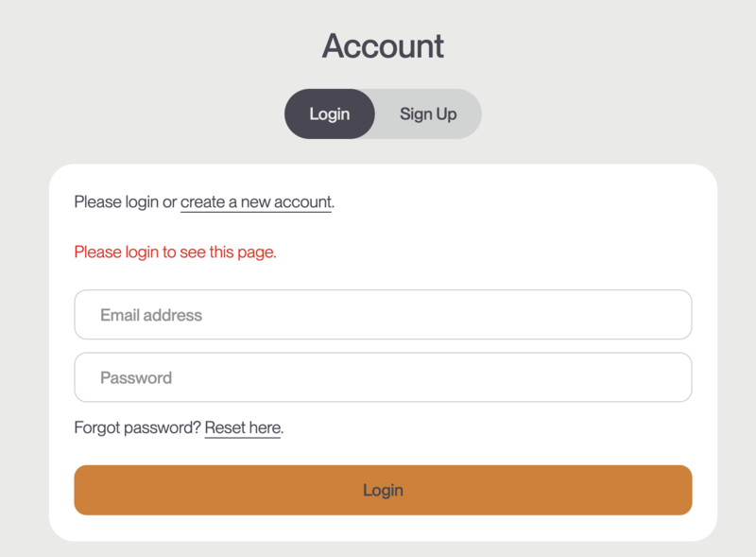
Task: Focus the Email address input field
Action: pos(383,315)
